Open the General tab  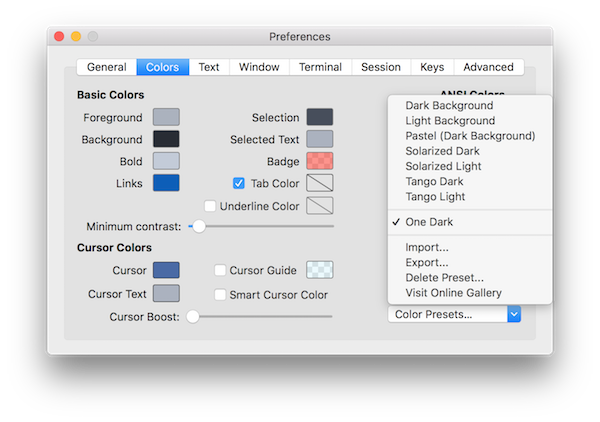pos(106,67)
